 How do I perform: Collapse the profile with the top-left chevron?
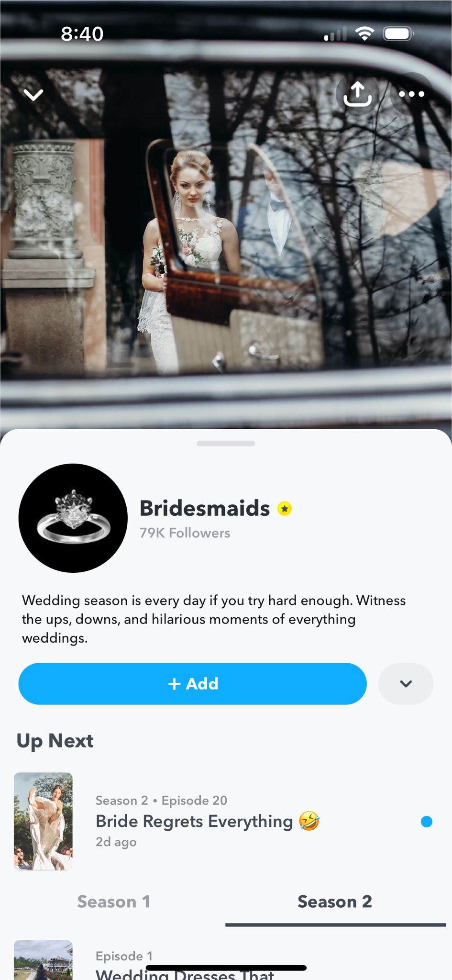coord(33,95)
